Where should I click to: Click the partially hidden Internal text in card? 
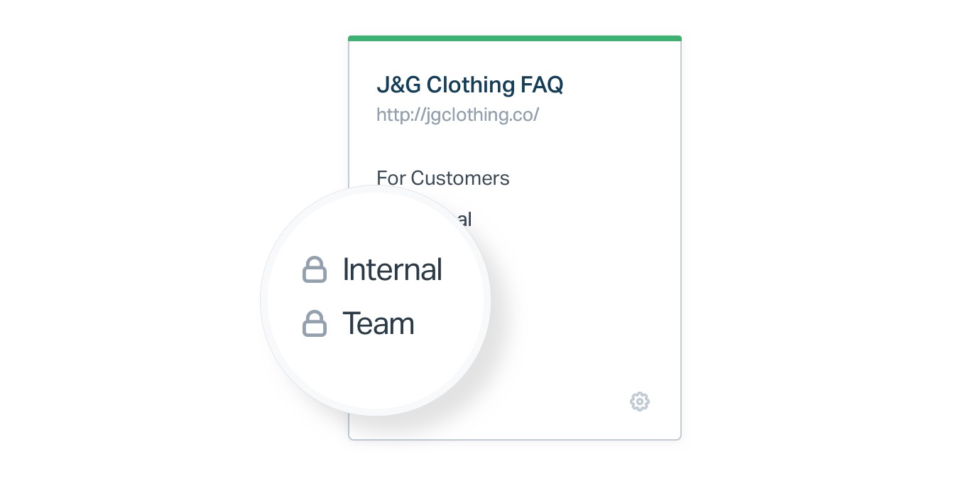pyautogui.click(x=462, y=219)
